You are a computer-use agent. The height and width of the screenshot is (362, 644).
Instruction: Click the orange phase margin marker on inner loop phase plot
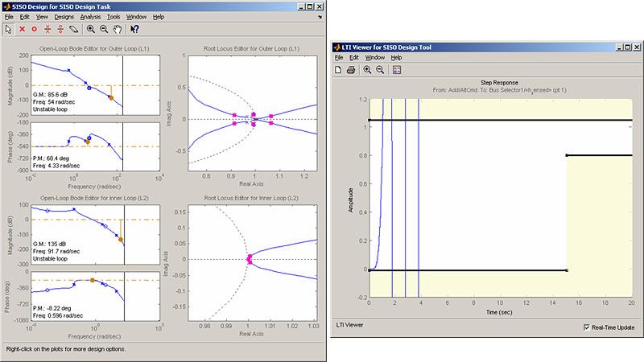pyautogui.click(x=93, y=280)
